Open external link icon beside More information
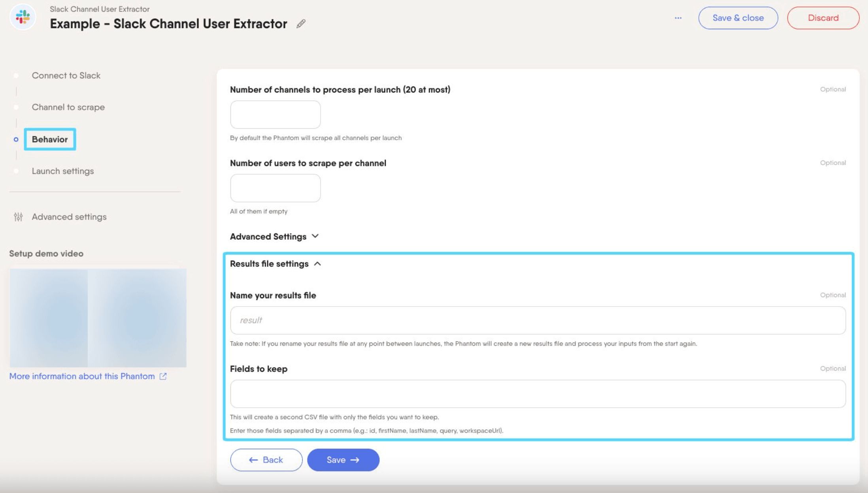The image size is (868, 493). (x=163, y=376)
